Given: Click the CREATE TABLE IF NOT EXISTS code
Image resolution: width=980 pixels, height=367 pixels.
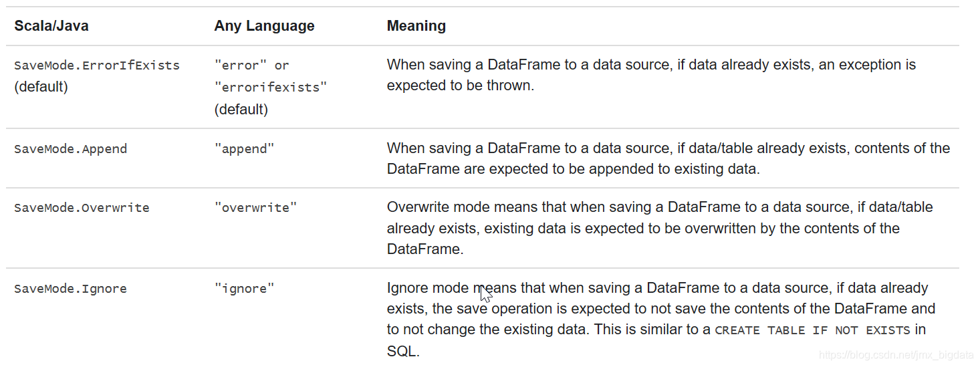Looking at the screenshot, I should (x=812, y=330).
